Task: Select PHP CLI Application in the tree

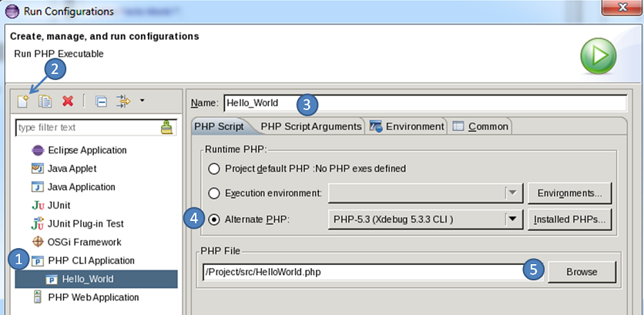Action: click(x=91, y=261)
